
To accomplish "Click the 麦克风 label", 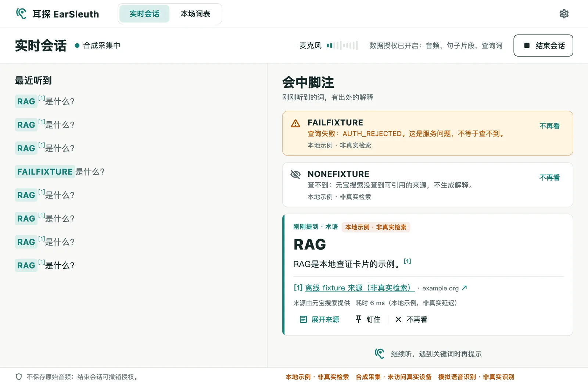I will [310, 46].
